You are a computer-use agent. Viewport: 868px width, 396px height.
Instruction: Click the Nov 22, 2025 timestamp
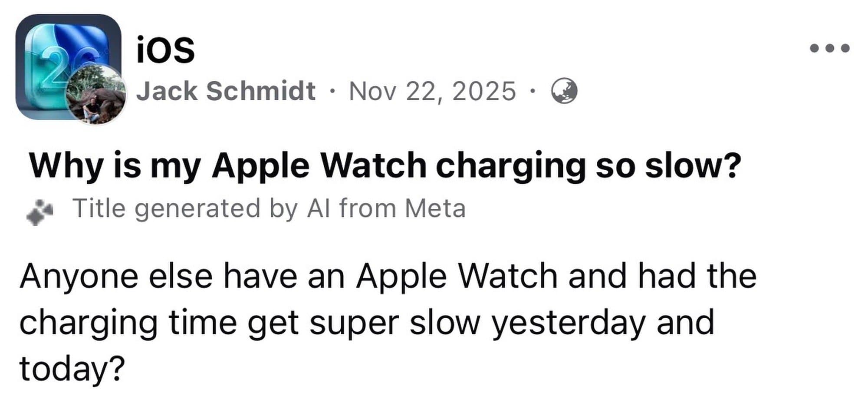(x=432, y=91)
